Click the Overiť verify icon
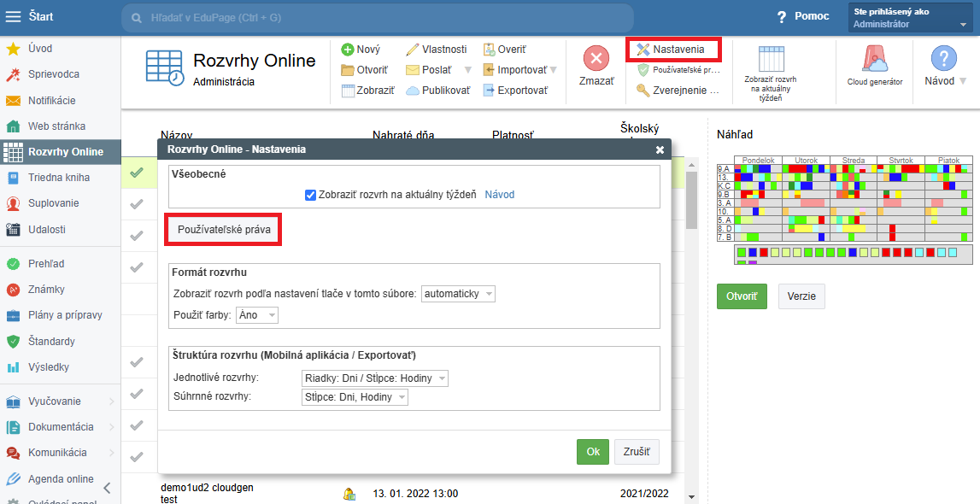980x504 pixels. 489,50
